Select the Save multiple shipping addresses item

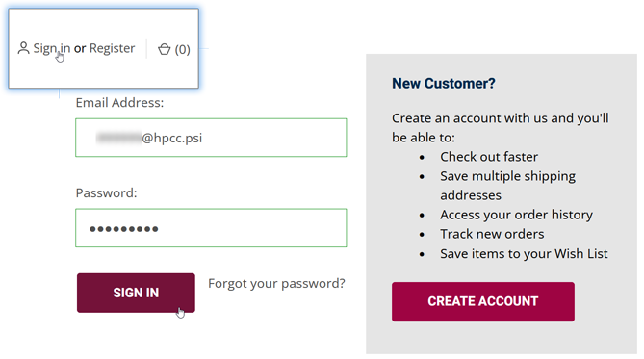click(507, 186)
